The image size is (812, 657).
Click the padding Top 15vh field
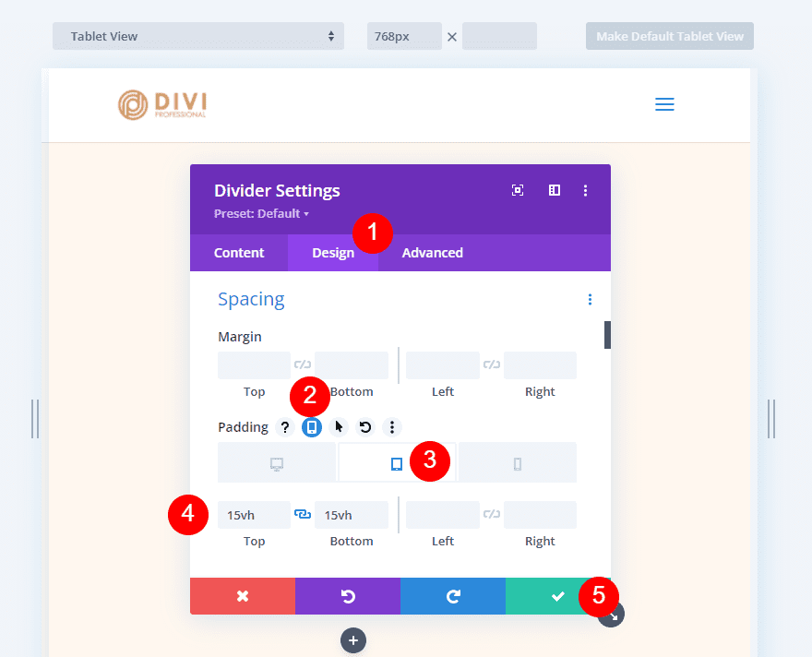click(255, 515)
